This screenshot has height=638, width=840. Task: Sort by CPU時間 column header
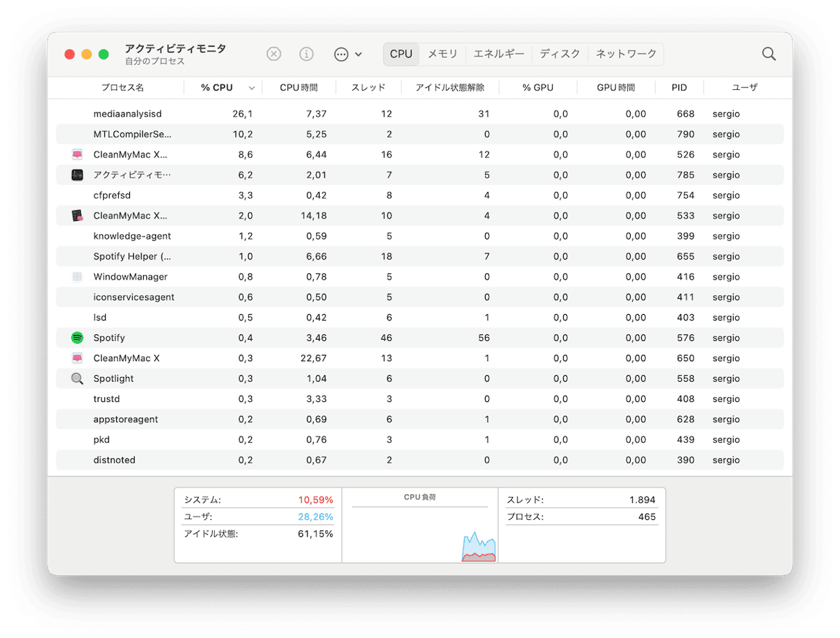pyautogui.click(x=299, y=88)
